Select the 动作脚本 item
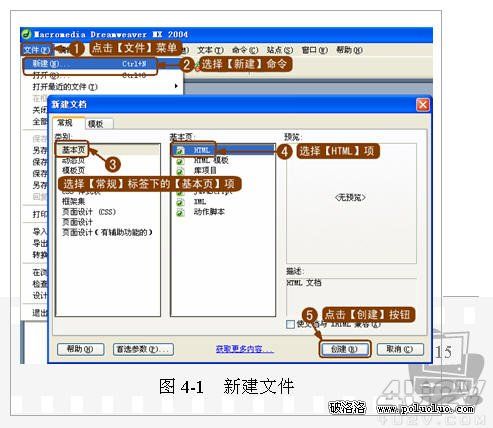 pyautogui.click(x=209, y=212)
